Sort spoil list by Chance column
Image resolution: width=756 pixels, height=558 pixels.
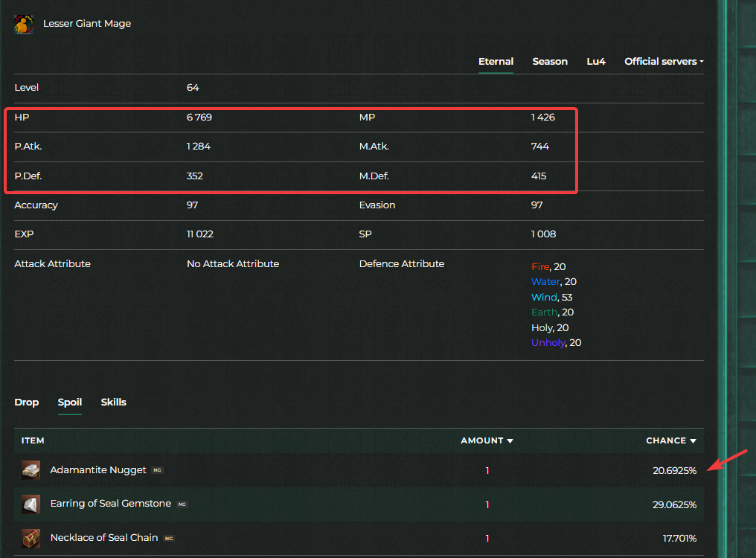click(x=670, y=440)
